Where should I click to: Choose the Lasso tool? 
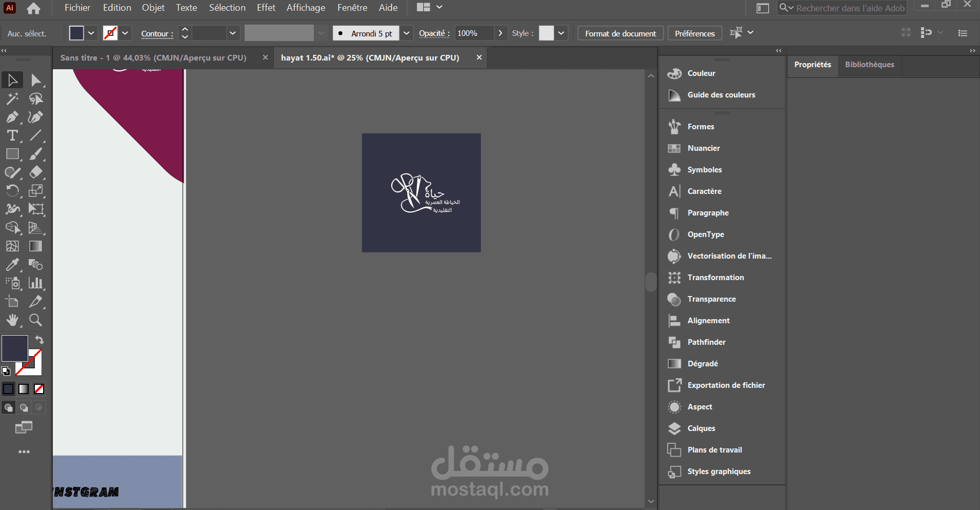tap(35, 99)
